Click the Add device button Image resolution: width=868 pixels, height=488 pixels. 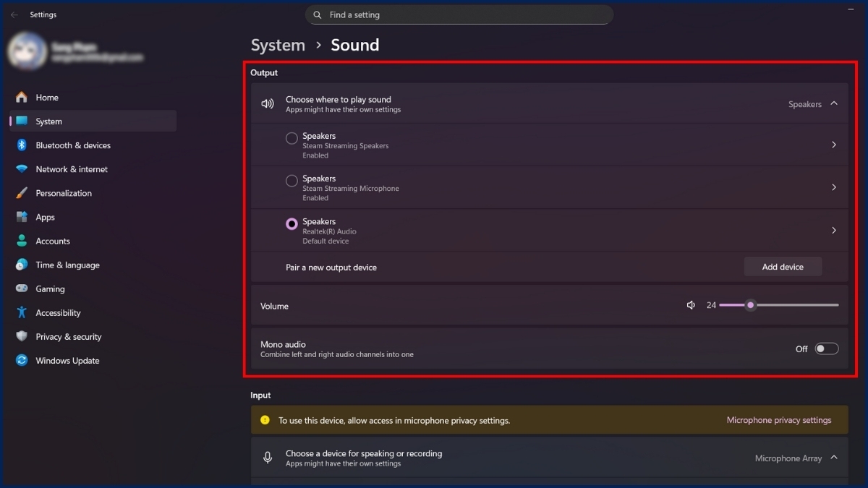click(x=783, y=267)
